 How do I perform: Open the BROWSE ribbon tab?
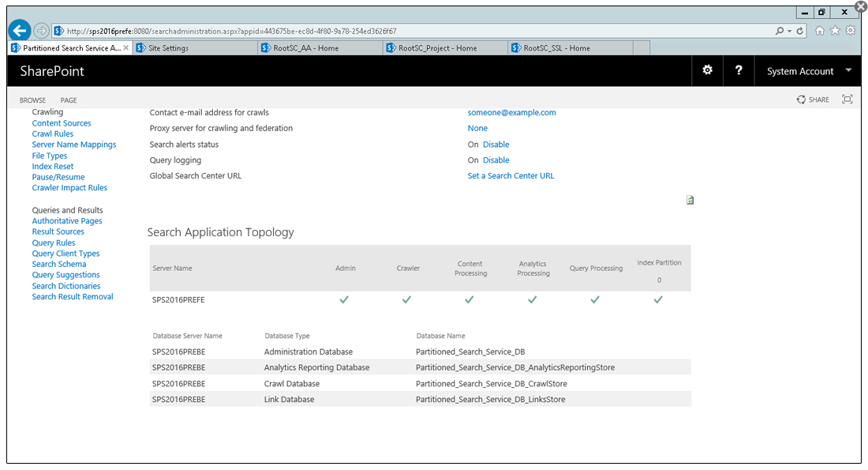click(x=32, y=100)
